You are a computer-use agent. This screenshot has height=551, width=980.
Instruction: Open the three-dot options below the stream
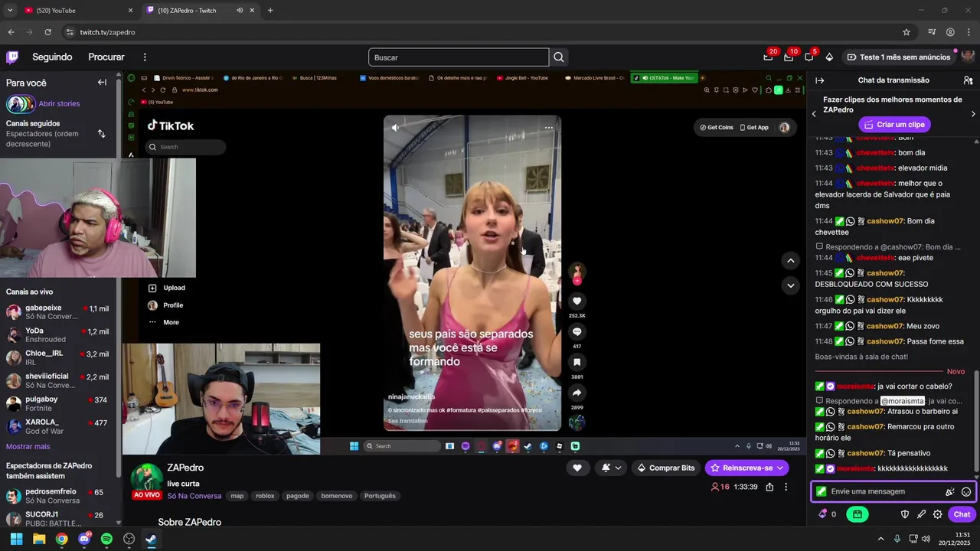coord(786,487)
